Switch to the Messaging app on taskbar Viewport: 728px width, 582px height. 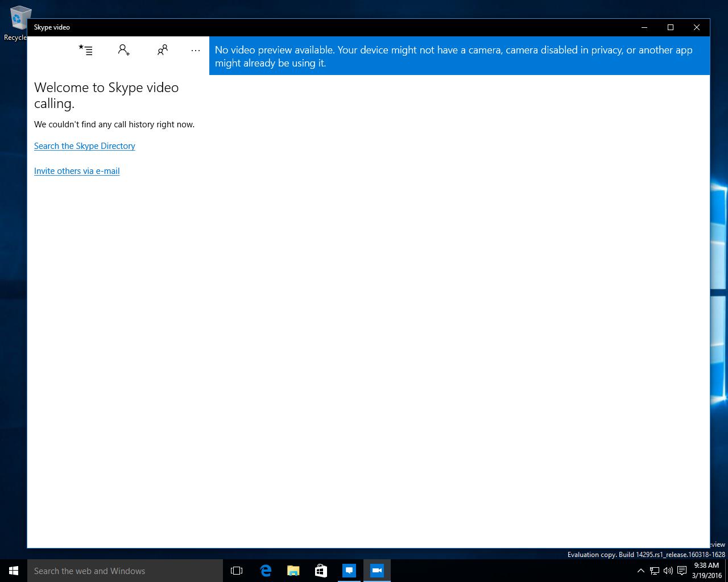[349, 571]
